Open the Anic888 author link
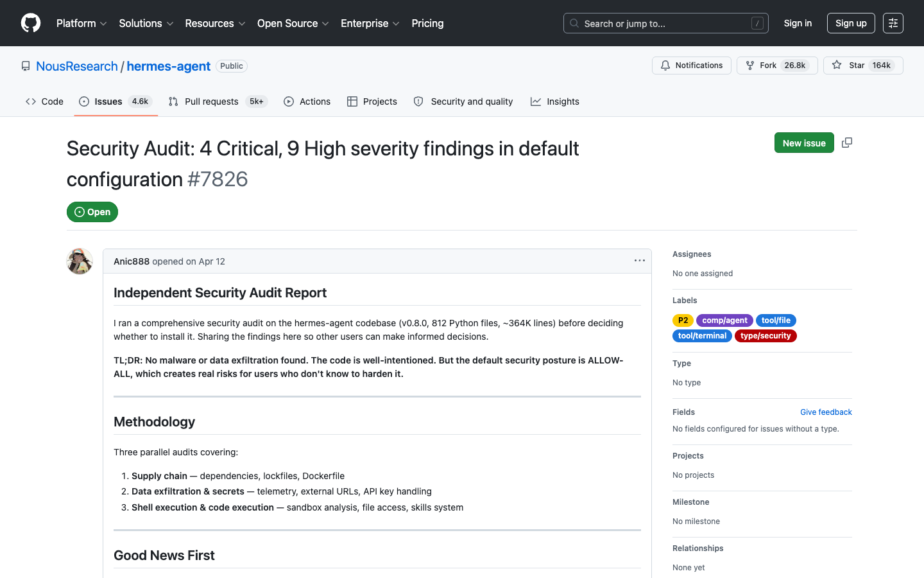This screenshot has width=924, height=578. click(132, 261)
